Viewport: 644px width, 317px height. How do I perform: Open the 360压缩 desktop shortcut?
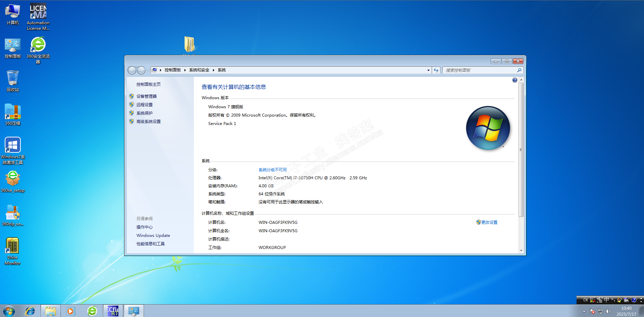coord(13,115)
